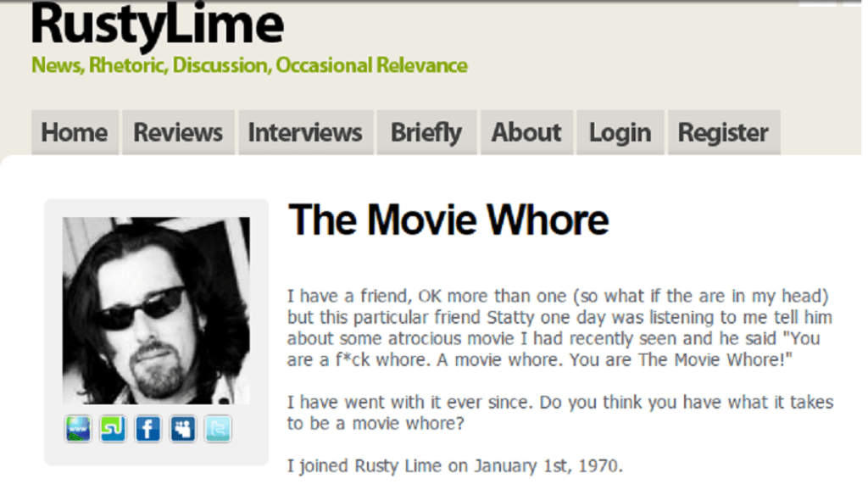Open the Facebook profile icon
The image size is (868, 495).
[147, 429]
